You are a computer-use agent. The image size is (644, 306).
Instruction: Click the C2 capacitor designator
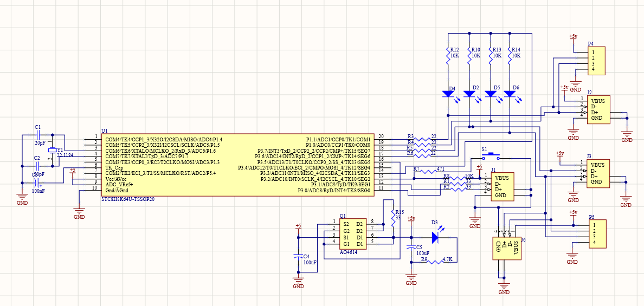click(x=37, y=158)
